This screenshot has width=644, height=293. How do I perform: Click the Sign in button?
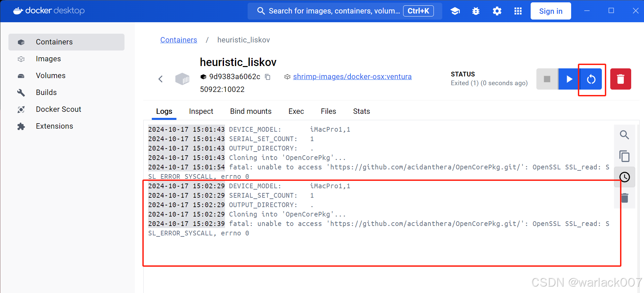[x=551, y=11]
